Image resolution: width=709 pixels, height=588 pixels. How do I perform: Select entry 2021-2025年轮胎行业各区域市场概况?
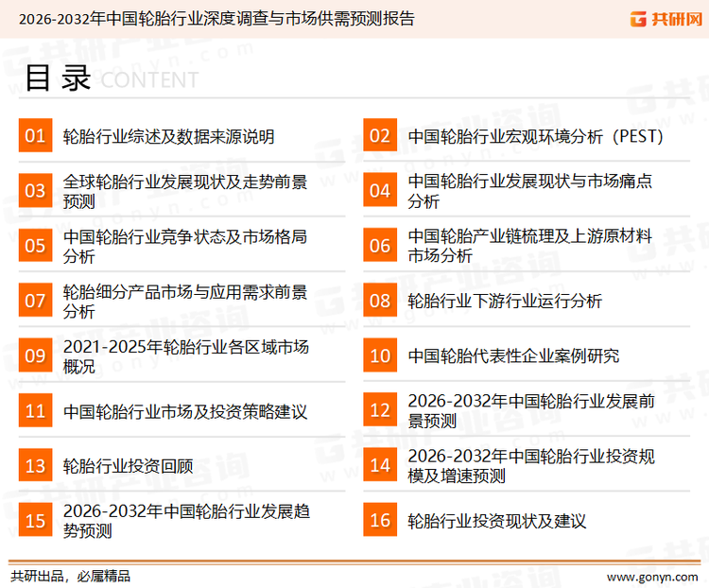[186, 356]
